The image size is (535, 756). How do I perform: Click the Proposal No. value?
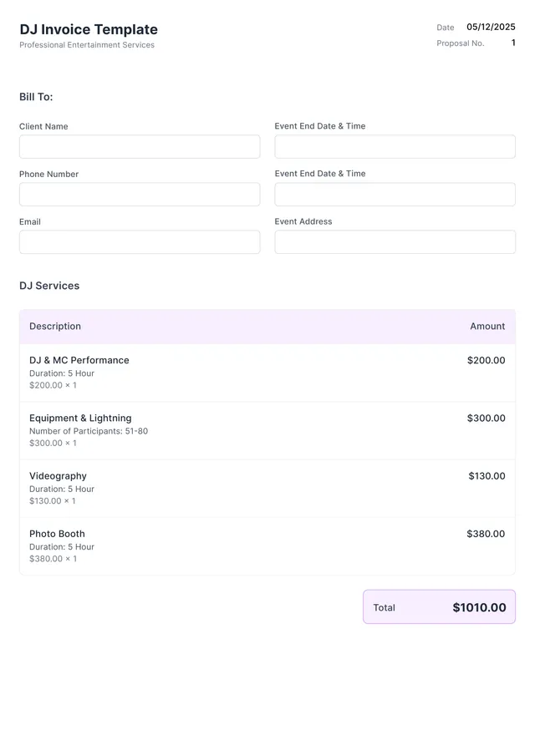pos(512,43)
